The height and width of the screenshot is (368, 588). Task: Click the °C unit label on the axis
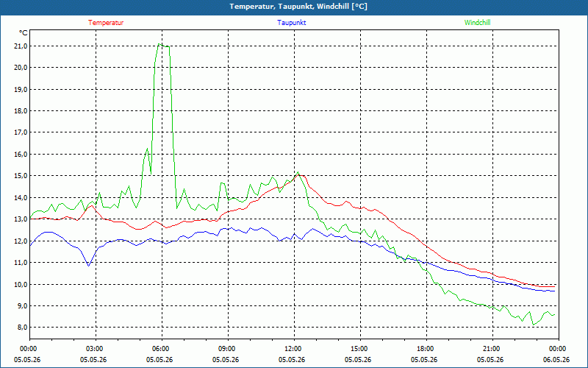coord(24,33)
